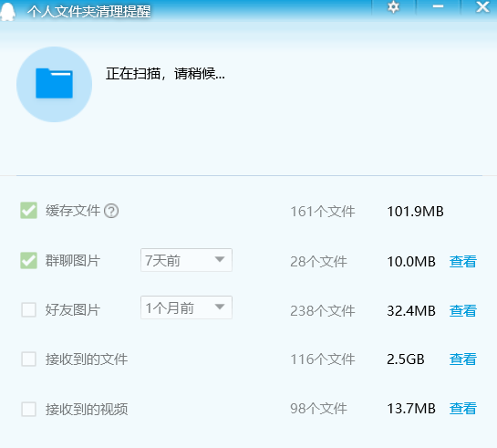Screen dimensions: 497x448
Task: Check the 接收到的文件 checkbox
Action: tap(29, 359)
